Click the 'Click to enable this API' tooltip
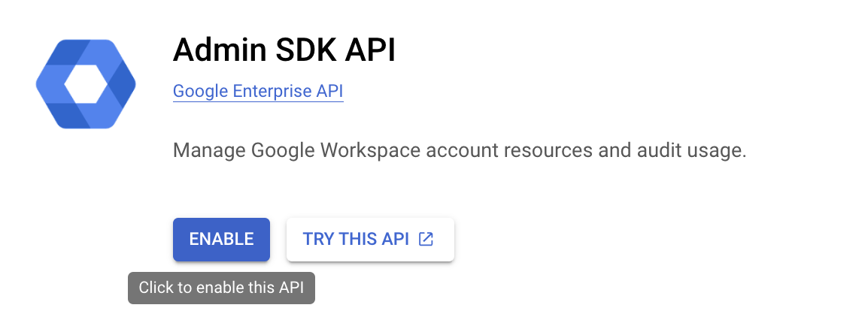868x326 pixels. [221, 288]
